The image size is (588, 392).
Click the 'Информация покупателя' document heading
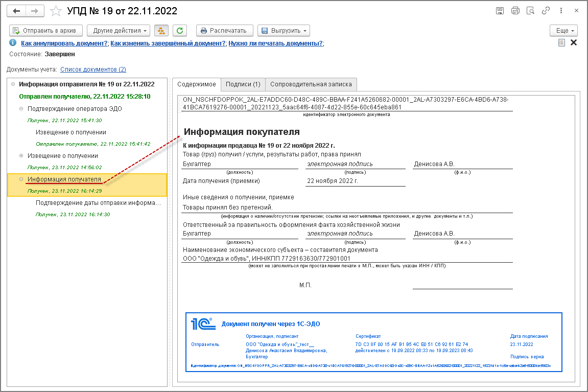(x=242, y=132)
